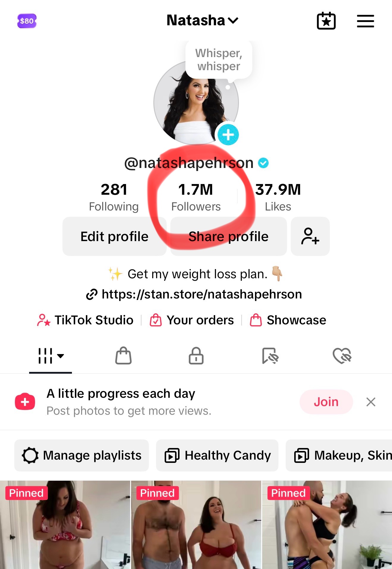The image size is (392, 569).
Task: Open the hamburger menu
Action: coord(365,21)
